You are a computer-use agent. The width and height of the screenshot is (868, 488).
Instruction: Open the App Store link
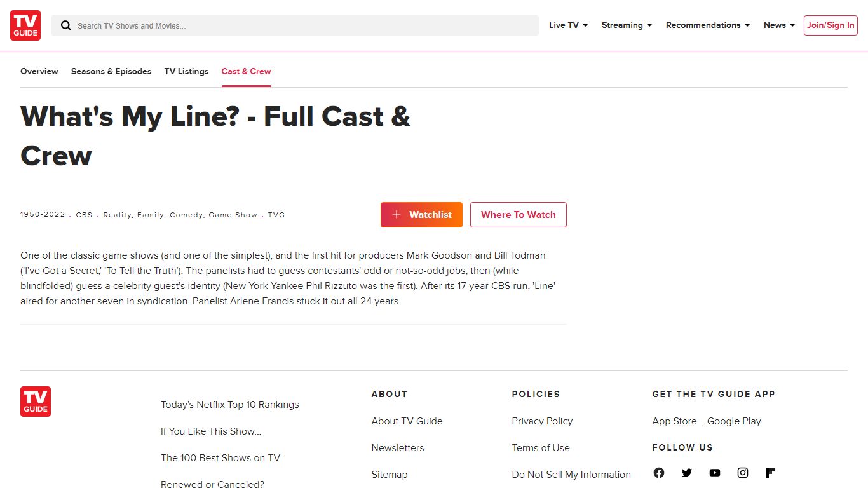[674, 421]
